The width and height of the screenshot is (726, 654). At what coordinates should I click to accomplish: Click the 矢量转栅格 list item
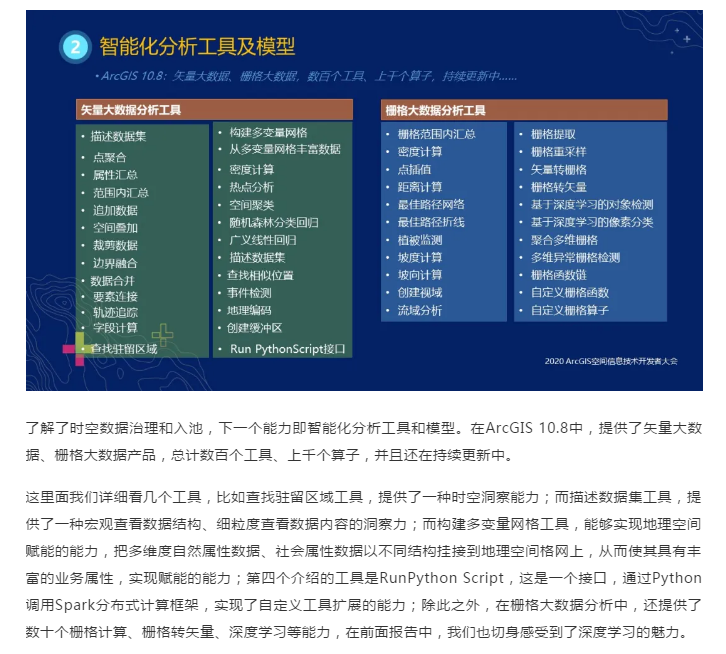[558, 170]
